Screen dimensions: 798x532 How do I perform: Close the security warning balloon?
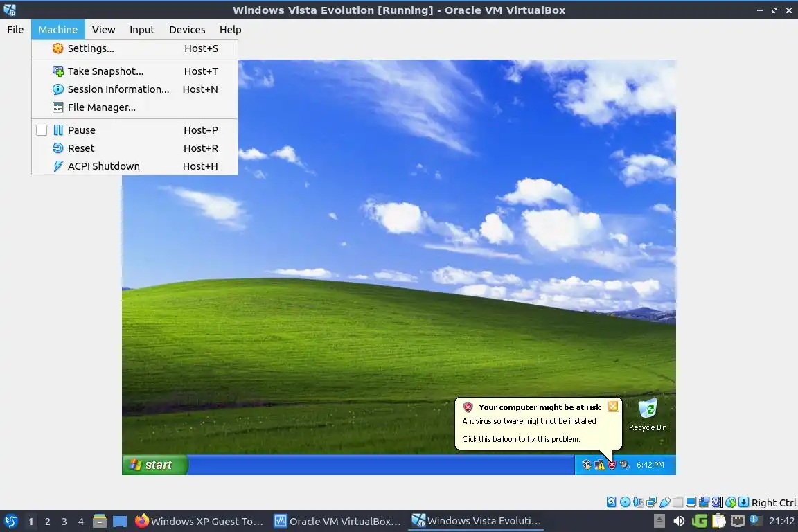[613, 406]
